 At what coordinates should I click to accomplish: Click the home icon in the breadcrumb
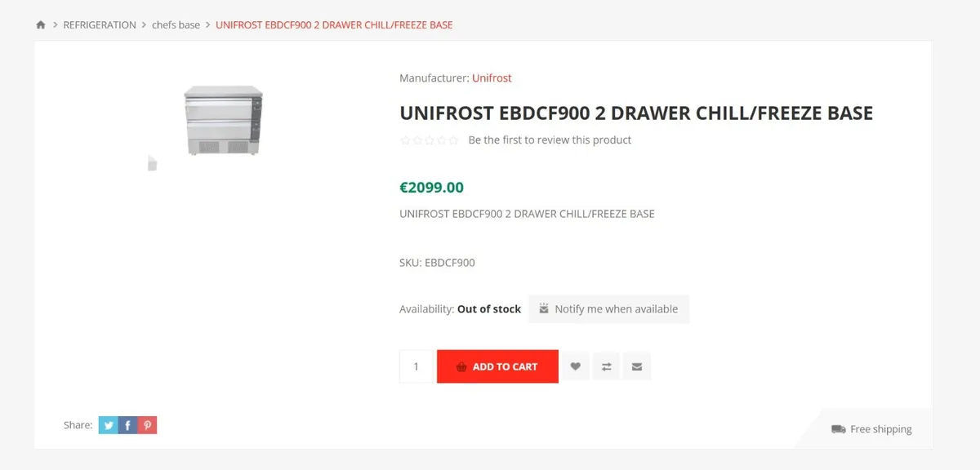[x=40, y=24]
